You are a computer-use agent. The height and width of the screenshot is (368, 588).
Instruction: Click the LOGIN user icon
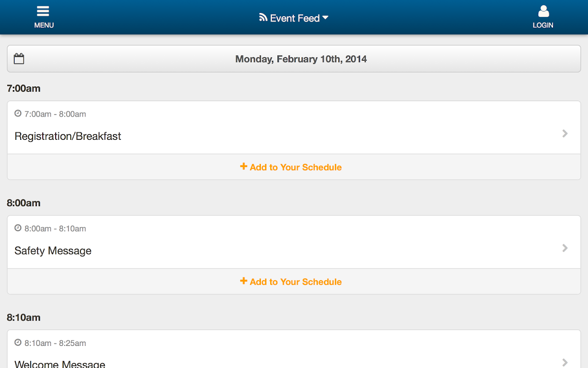point(543,11)
